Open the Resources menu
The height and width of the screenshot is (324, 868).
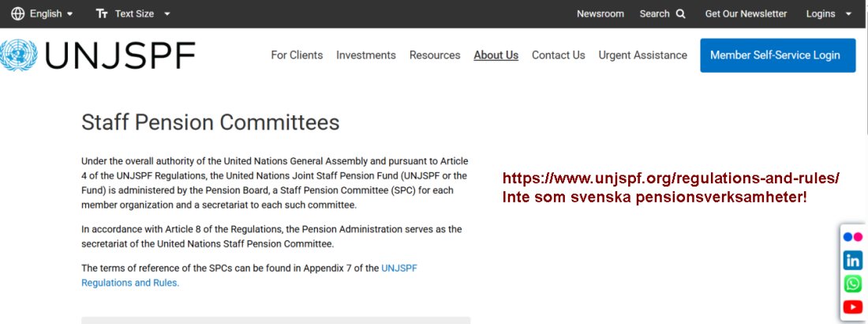435,55
